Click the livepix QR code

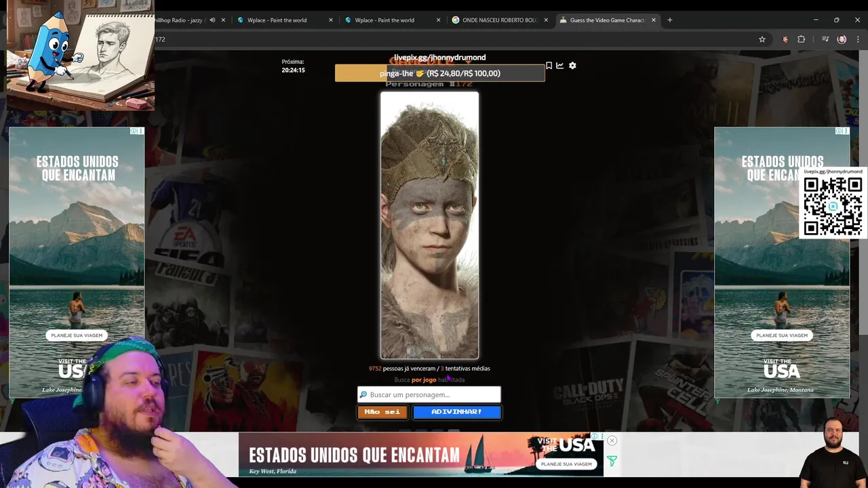pyautogui.click(x=833, y=205)
